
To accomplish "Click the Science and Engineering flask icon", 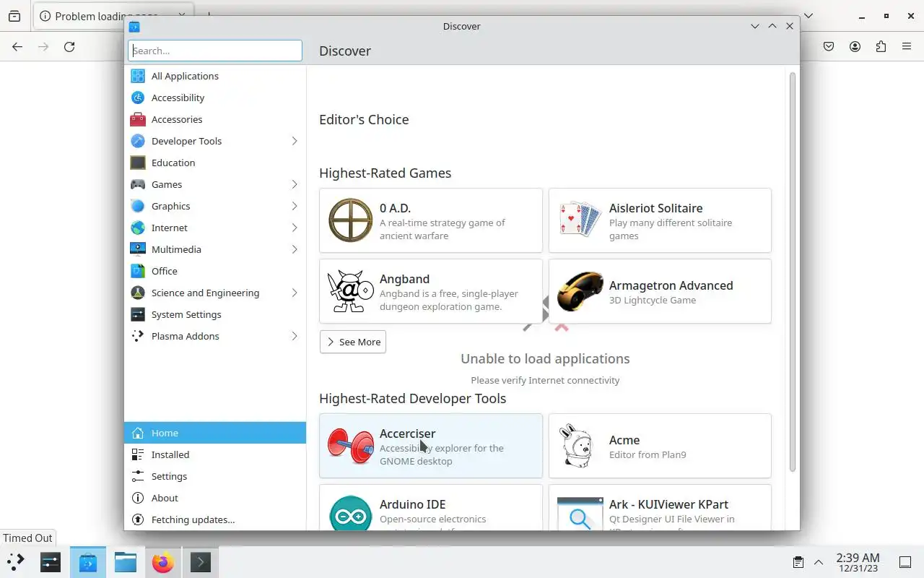I will (138, 293).
